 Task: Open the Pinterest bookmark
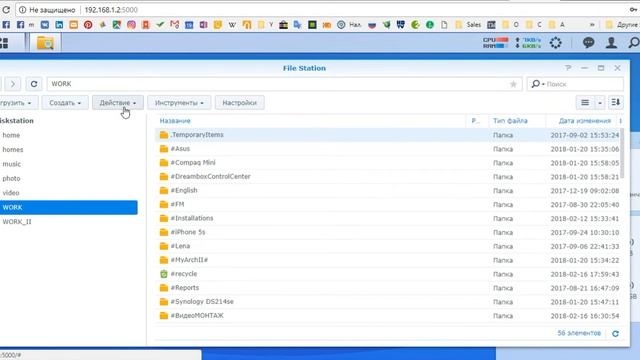pyautogui.click(x=88, y=25)
